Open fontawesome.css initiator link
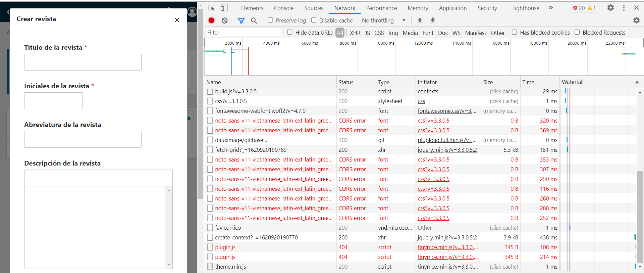This screenshot has width=644, height=273. pyautogui.click(x=447, y=111)
